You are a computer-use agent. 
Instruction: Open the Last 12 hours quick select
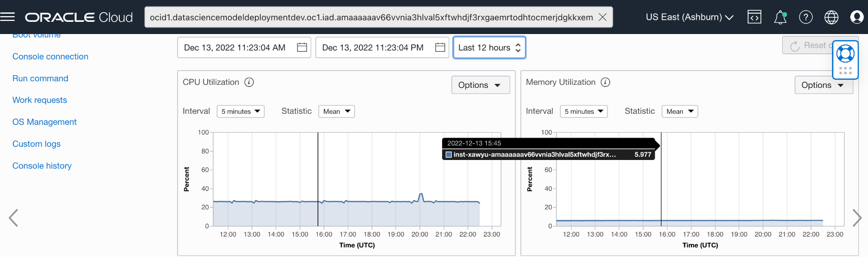pyautogui.click(x=489, y=48)
